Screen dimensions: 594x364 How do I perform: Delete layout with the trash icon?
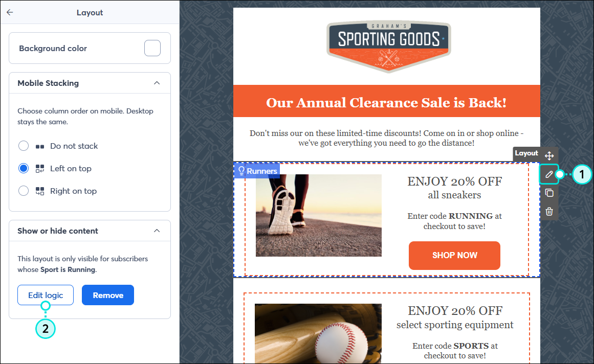549,212
